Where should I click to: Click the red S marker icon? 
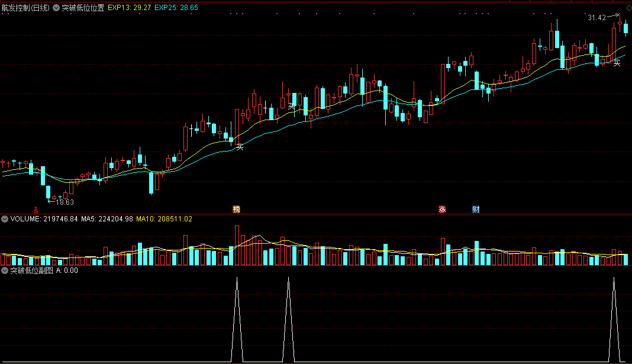point(36,210)
